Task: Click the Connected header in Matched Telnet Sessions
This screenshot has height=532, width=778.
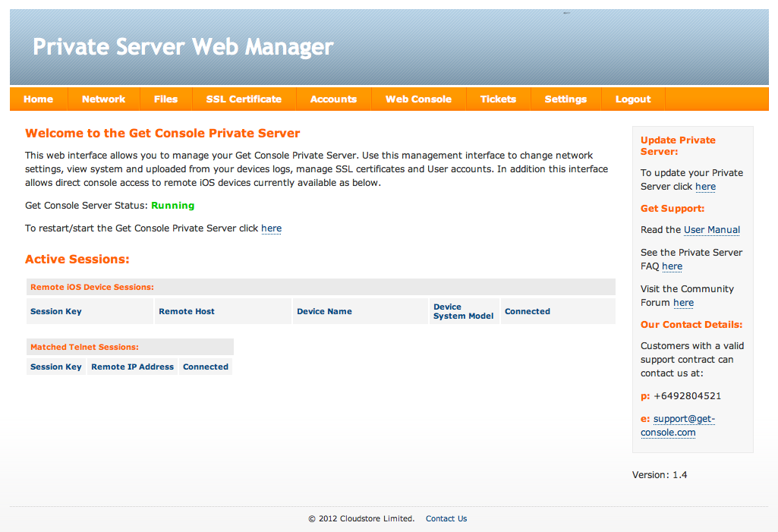Action: pyautogui.click(x=205, y=366)
